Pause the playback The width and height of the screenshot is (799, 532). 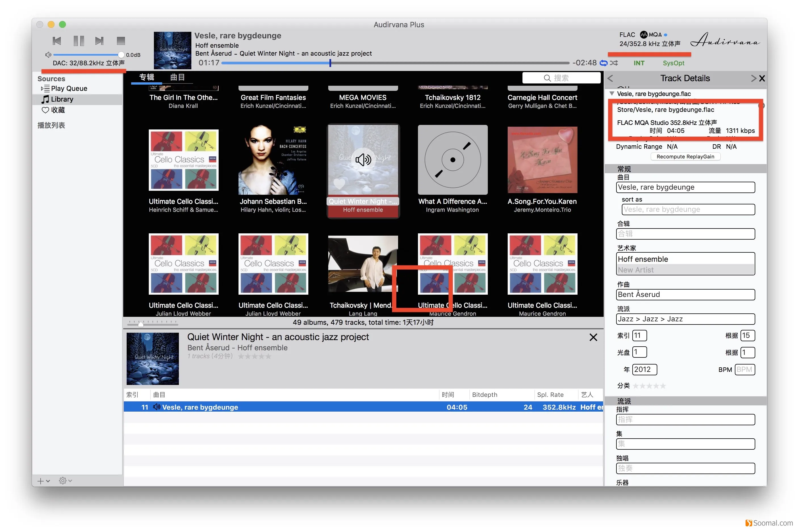point(79,41)
